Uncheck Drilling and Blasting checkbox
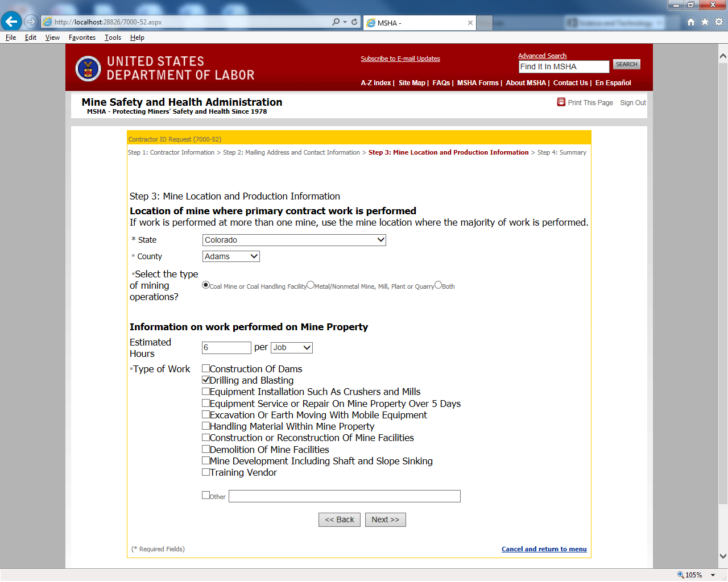Image resolution: width=728 pixels, height=582 pixels. (206, 380)
